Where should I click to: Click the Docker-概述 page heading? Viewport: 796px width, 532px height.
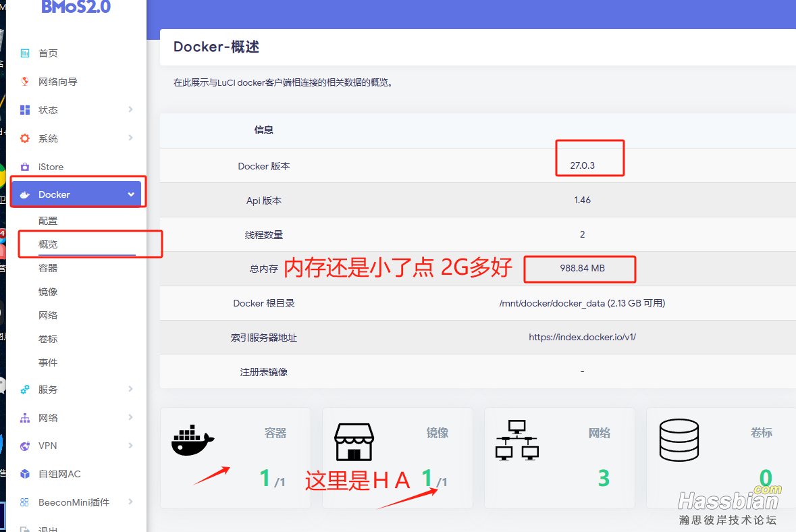coord(216,47)
